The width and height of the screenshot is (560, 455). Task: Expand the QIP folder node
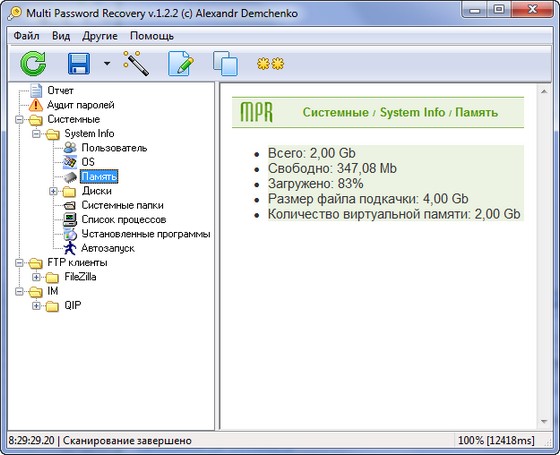coord(36,306)
